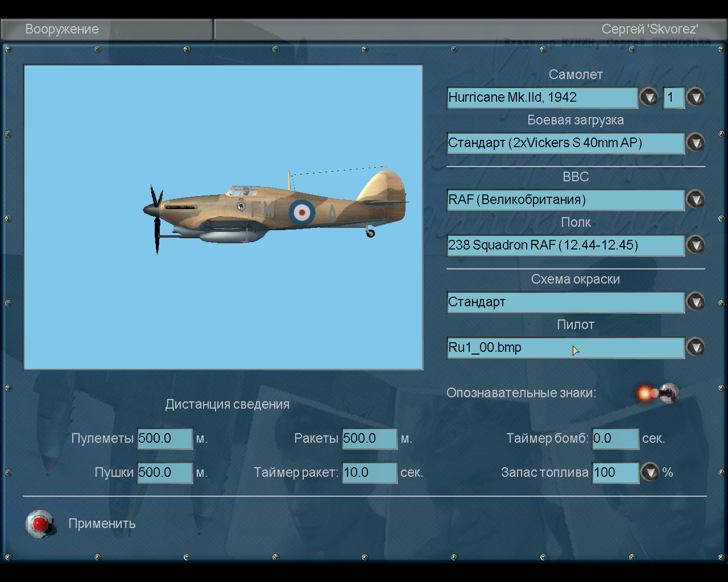This screenshot has width=728, height=582.
Task: Click the Боевая загрузка label
Action: coord(576,120)
